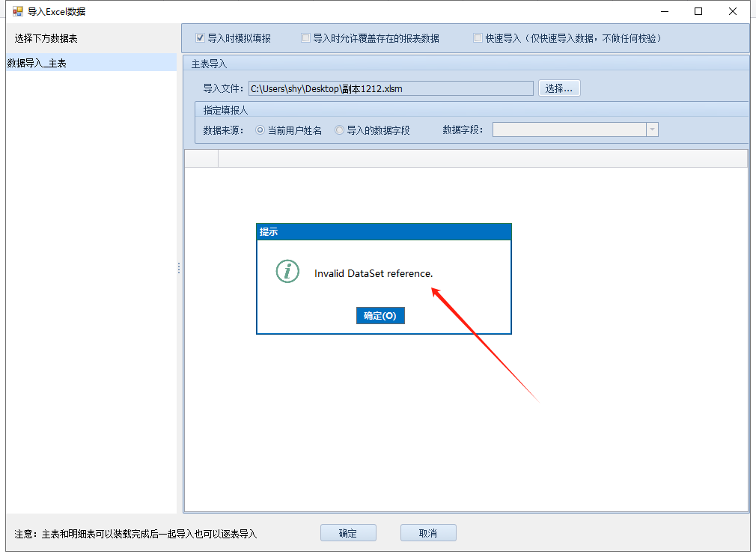Click the splitter handle between the panels
The height and width of the screenshot is (557, 756).
[179, 267]
